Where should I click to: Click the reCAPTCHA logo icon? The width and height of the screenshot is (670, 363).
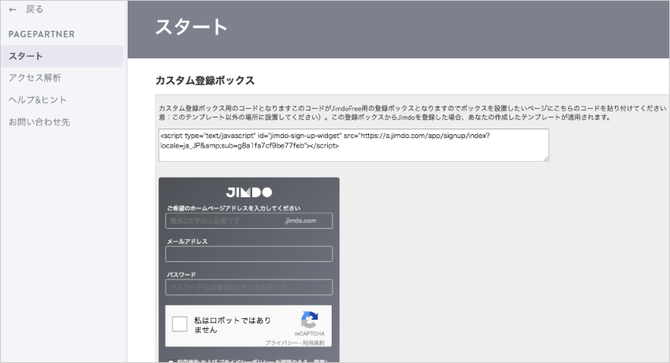[309, 319]
